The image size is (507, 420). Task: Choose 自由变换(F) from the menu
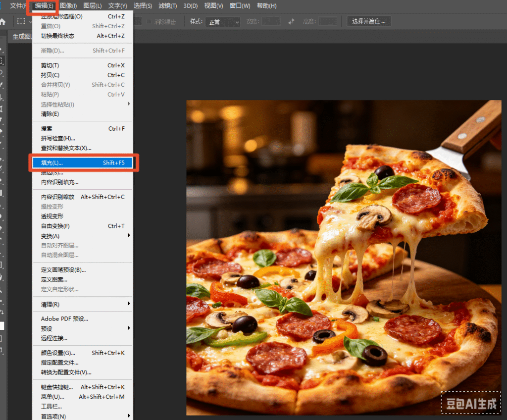(x=83, y=226)
